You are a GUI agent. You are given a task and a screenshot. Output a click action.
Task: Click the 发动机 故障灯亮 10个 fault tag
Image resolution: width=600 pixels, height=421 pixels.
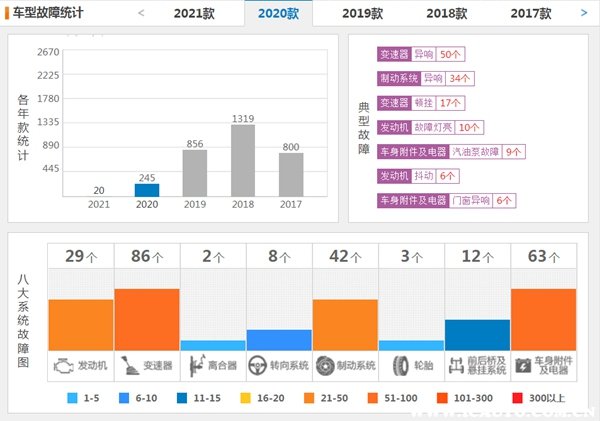[x=430, y=127]
